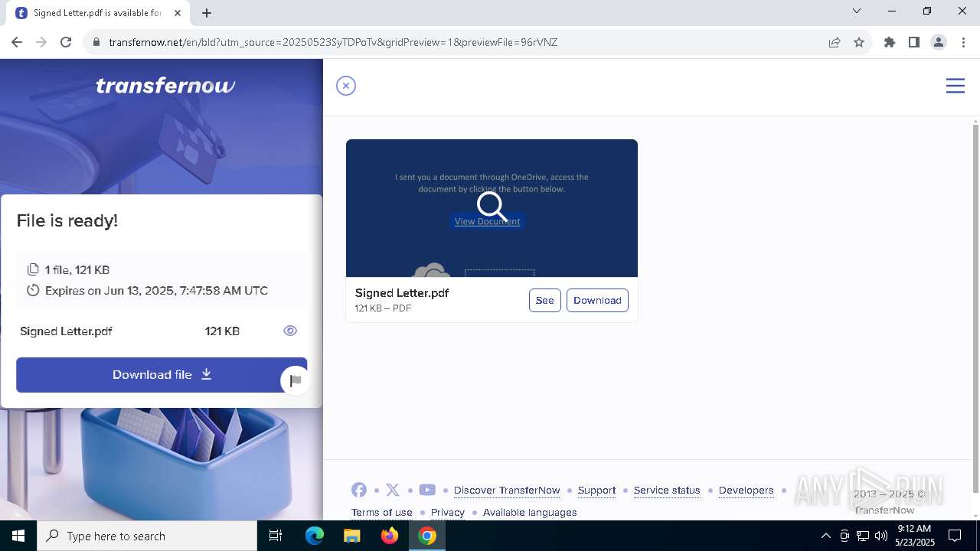Open the Service status link

pos(667,490)
